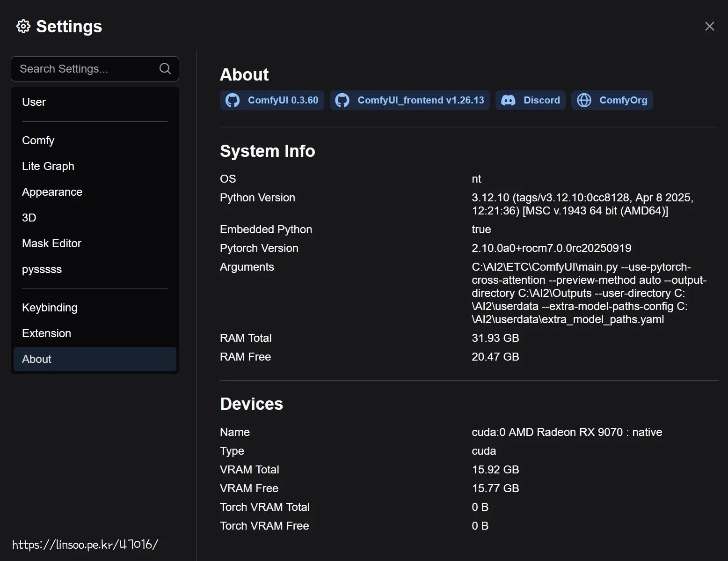Click the 'VRAM Total' label
This screenshot has height=561, width=728.
[x=249, y=470]
